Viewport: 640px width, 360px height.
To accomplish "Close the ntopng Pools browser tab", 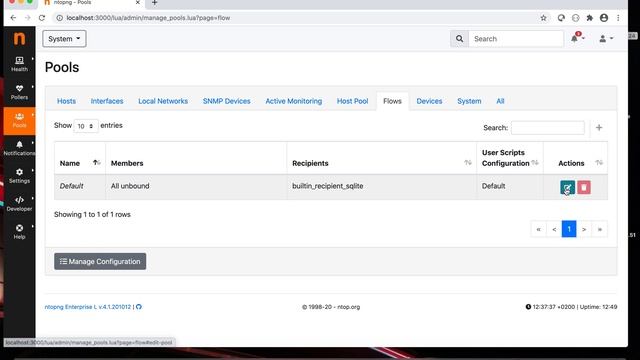I will point(138,2).
